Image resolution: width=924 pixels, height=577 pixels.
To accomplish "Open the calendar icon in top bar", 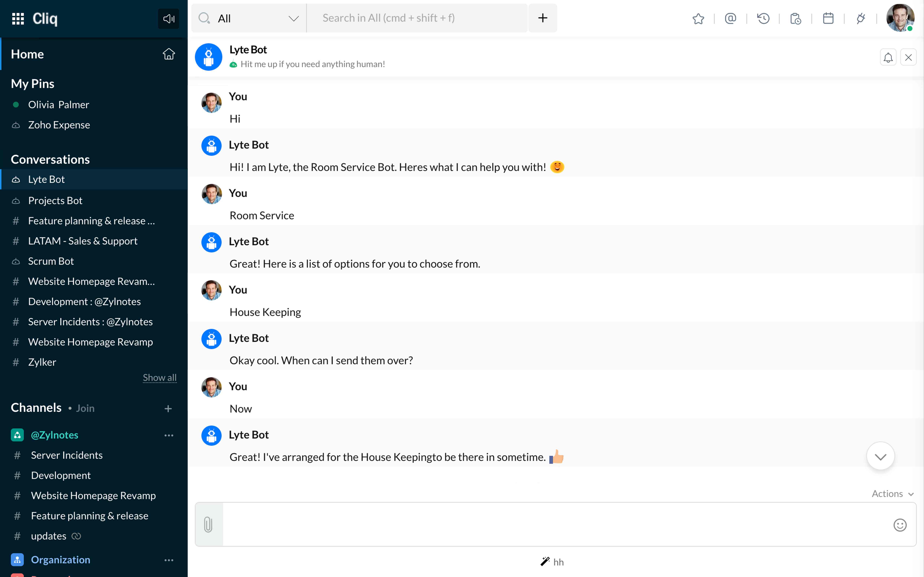I will click(828, 18).
